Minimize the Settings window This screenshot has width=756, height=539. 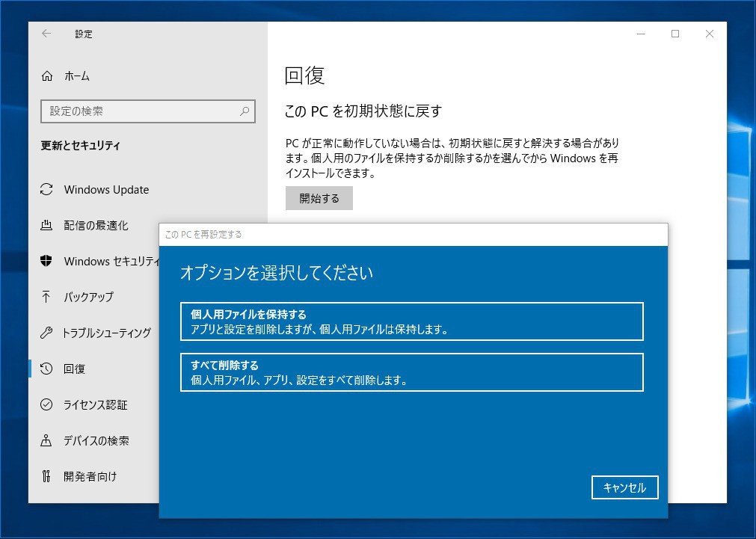pos(641,34)
